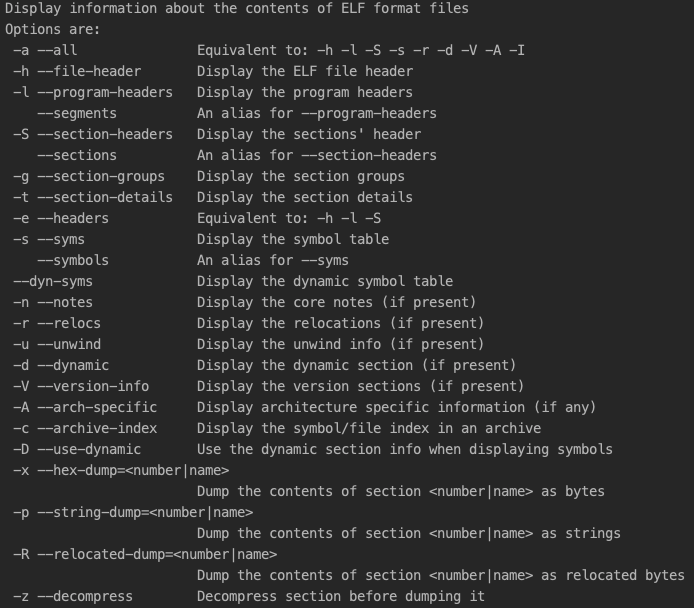
Task: Click the --notes option text
Action: 65,303
